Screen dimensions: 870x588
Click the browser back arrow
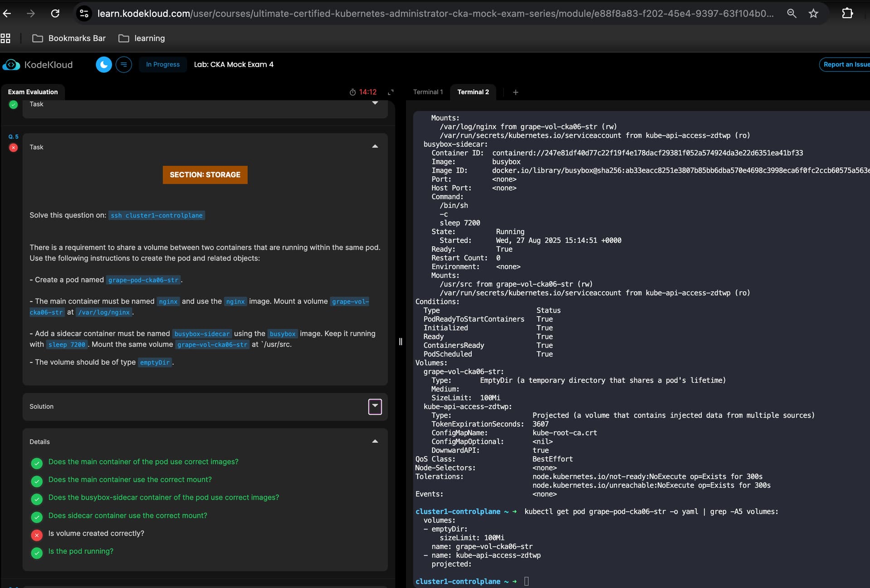[x=7, y=14]
